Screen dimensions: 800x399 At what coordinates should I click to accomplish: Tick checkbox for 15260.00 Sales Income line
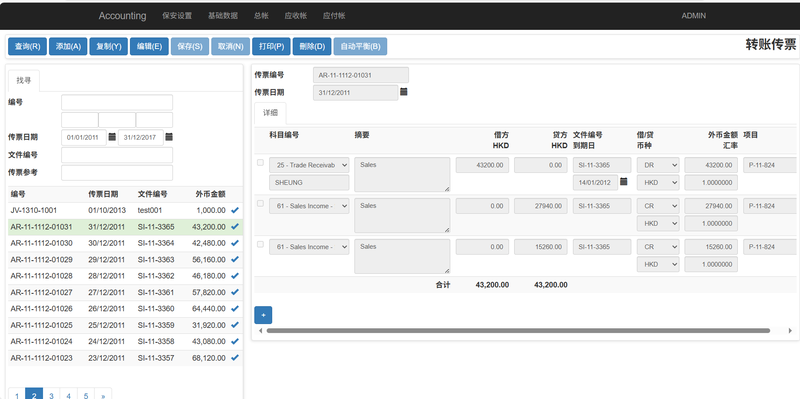point(260,244)
